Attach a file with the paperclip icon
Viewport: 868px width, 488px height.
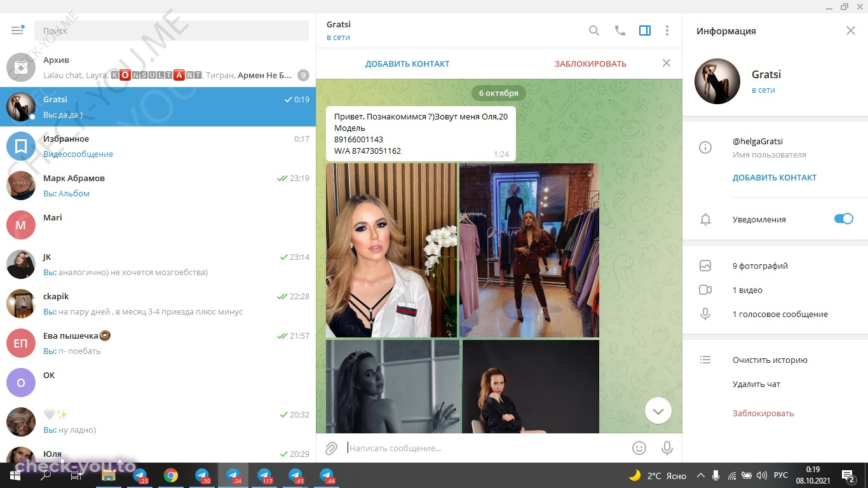(331, 449)
